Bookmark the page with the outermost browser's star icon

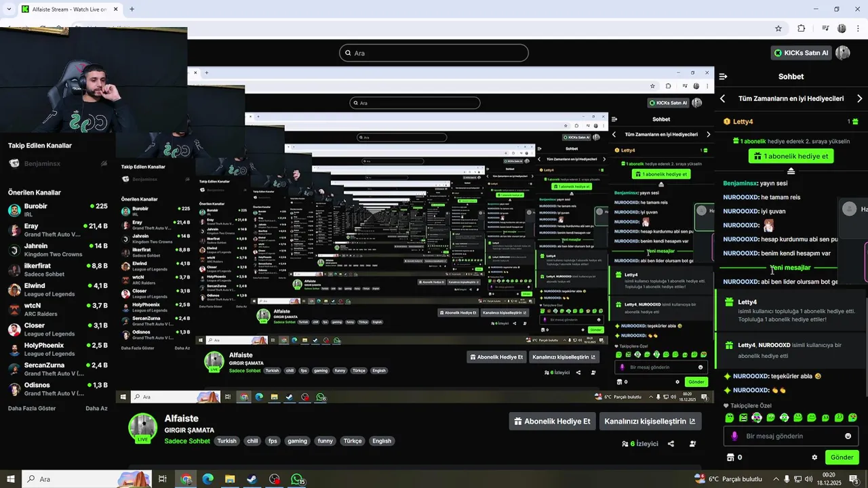point(778,28)
